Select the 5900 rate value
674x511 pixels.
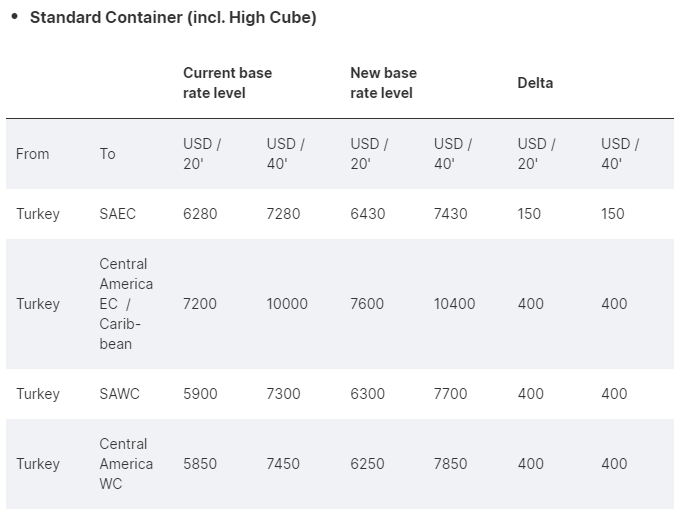(200, 394)
